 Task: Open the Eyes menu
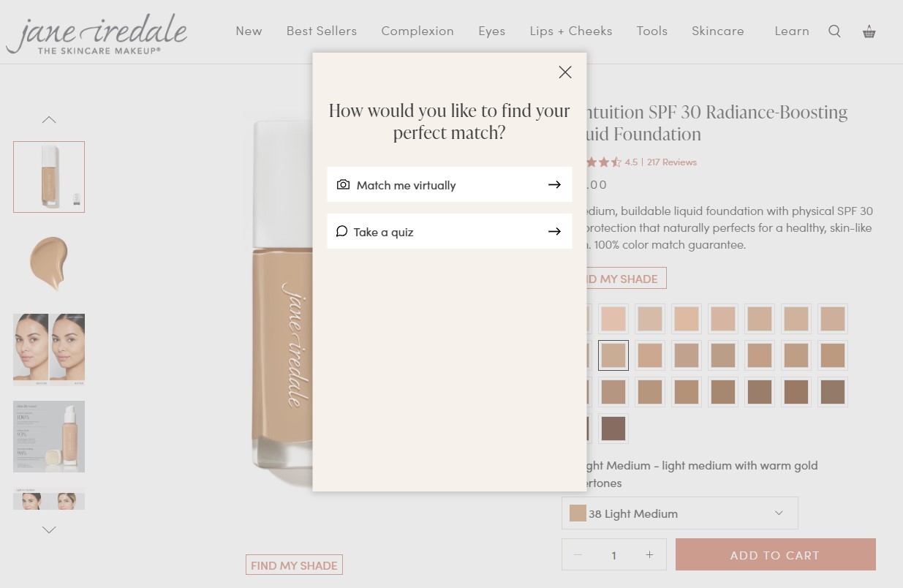click(491, 31)
